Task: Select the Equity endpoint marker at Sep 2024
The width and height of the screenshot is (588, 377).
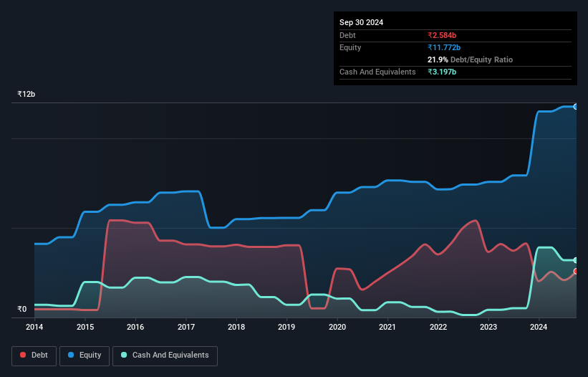Action: tap(576, 107)
